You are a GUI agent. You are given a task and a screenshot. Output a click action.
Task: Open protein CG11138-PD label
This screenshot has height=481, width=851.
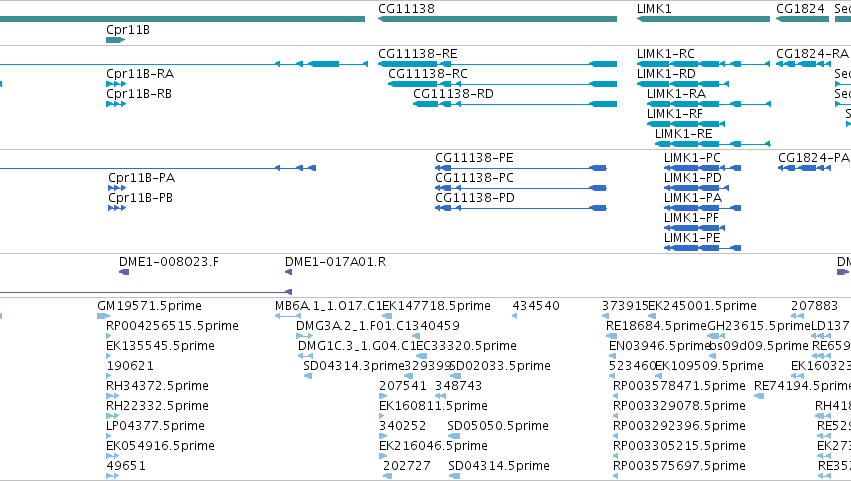tap(475, 198)
